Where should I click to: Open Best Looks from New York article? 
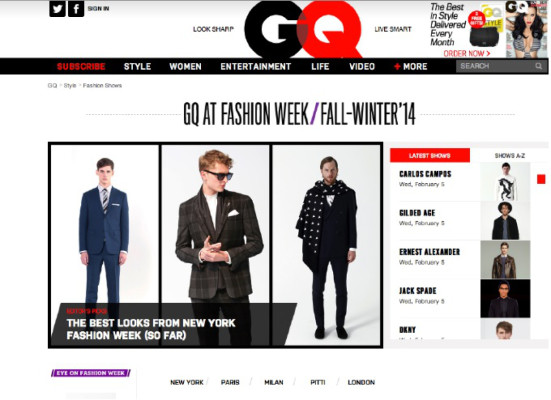(151, 329)
